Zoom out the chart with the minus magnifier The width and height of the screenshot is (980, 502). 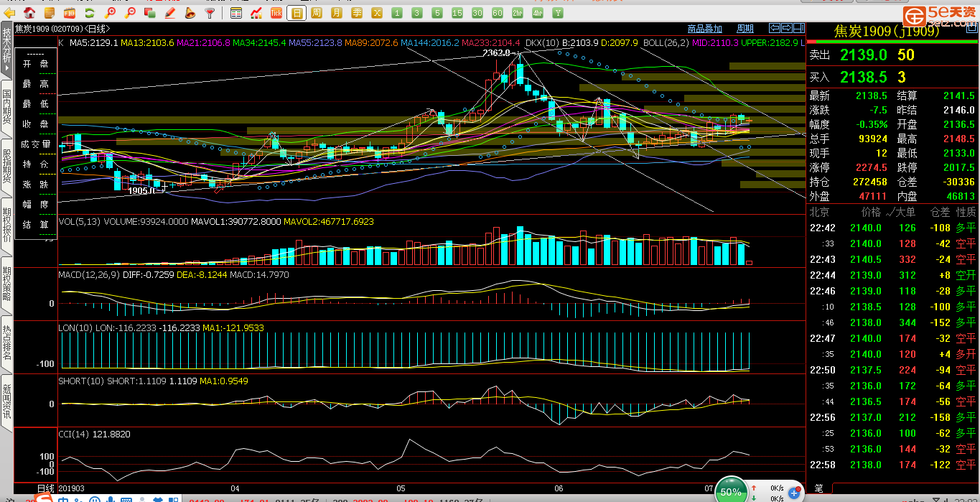click(x=131, y=13)
